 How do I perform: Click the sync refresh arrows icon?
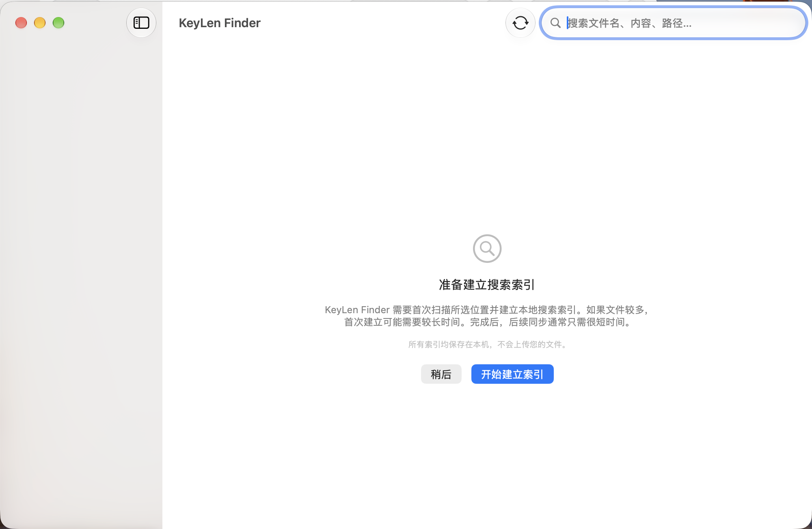pyautogui.click(x=520, y=23)
